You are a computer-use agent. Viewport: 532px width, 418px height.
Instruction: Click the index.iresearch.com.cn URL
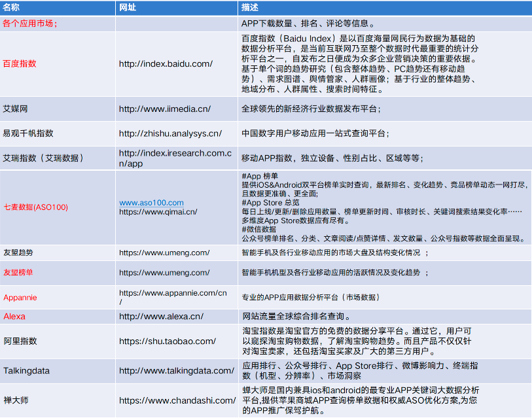(x=175, y=154)
